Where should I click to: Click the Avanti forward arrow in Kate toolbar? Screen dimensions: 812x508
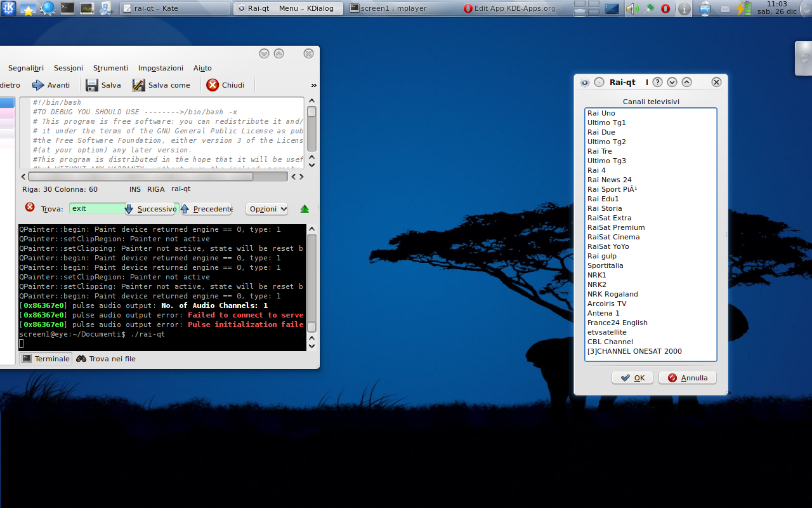(51, 85)
